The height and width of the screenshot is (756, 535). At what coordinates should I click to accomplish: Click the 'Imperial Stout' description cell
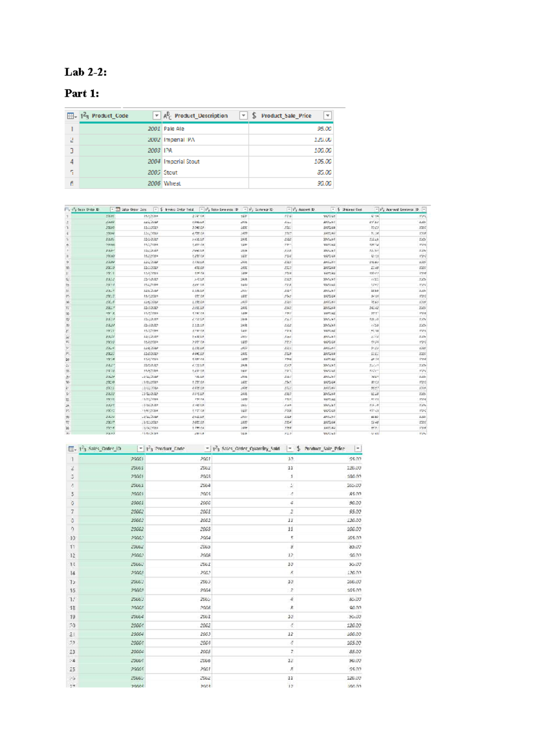205,161
